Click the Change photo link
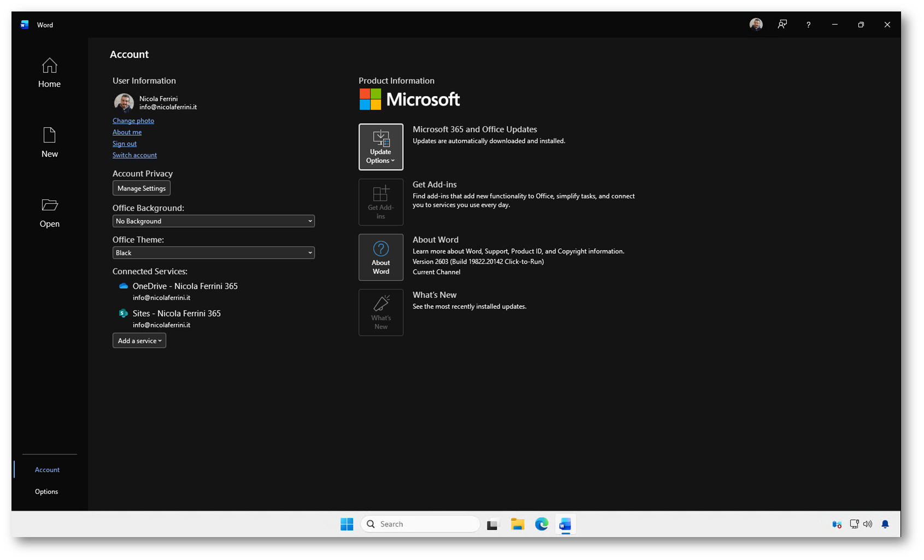Viewport: 924px width, 560px height. (x=133, y=121)
